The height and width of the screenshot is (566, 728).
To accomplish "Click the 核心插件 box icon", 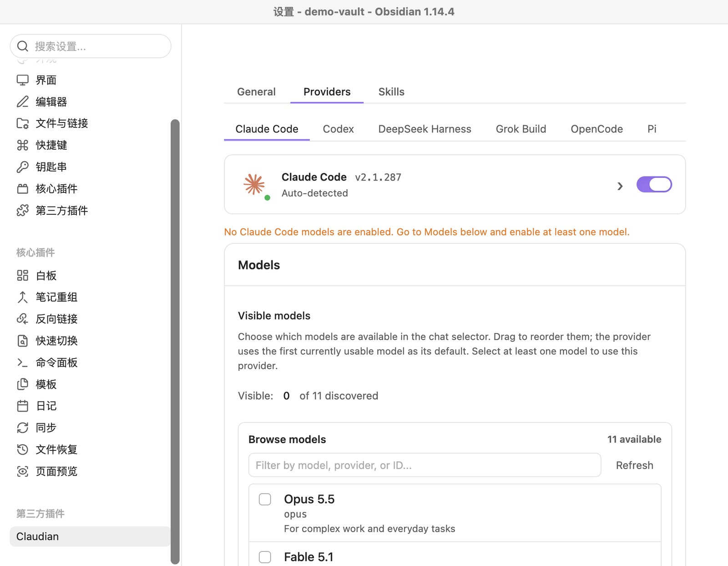I will (23, 189).
